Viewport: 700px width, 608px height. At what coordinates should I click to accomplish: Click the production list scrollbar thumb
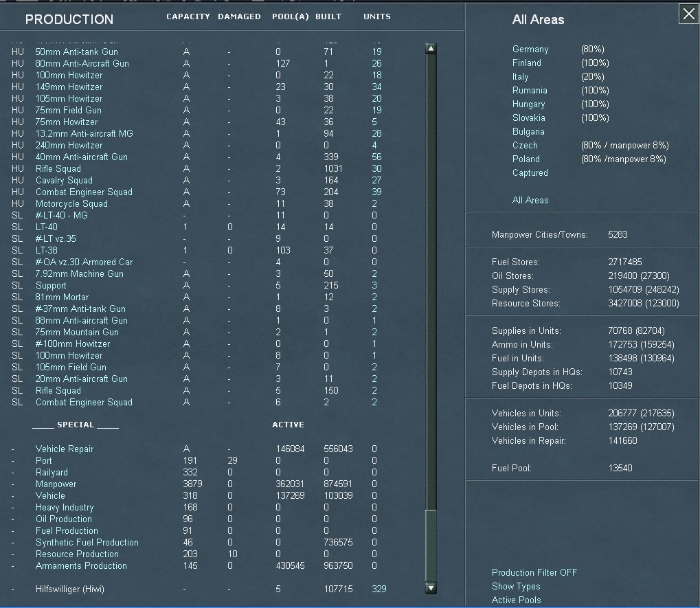click(431, 544)
